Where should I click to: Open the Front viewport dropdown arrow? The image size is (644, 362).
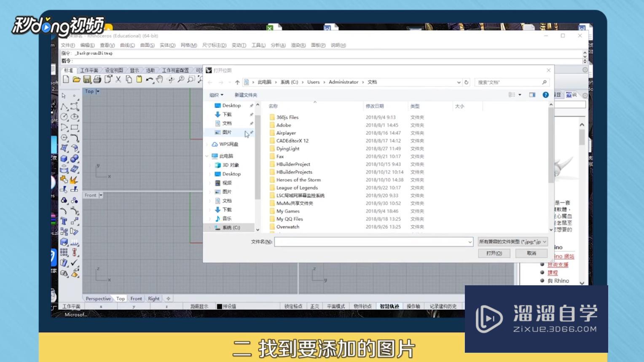[x=101, y=196]
